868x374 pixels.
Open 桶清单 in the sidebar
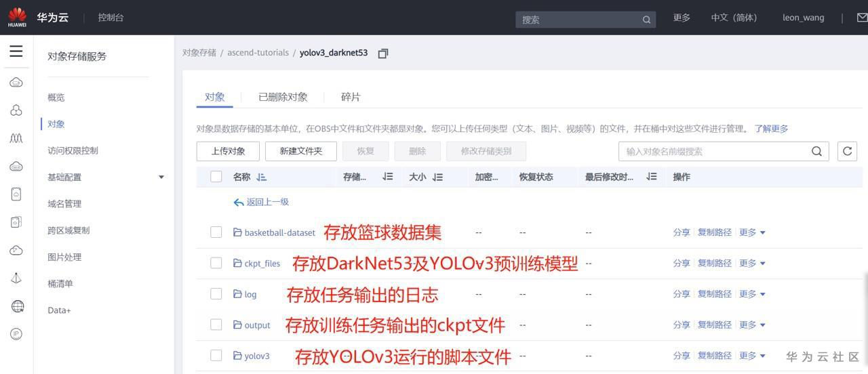pos(60,283)
